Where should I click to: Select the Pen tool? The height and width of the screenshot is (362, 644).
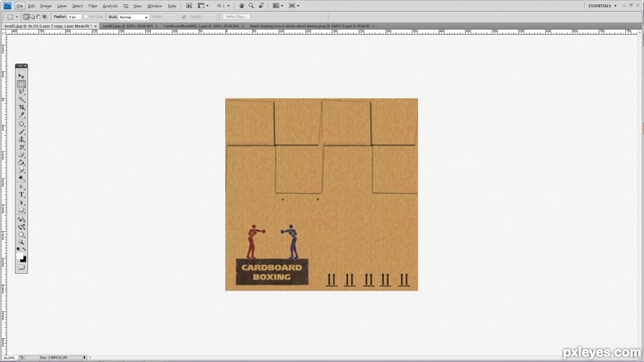tap(22, 187)
